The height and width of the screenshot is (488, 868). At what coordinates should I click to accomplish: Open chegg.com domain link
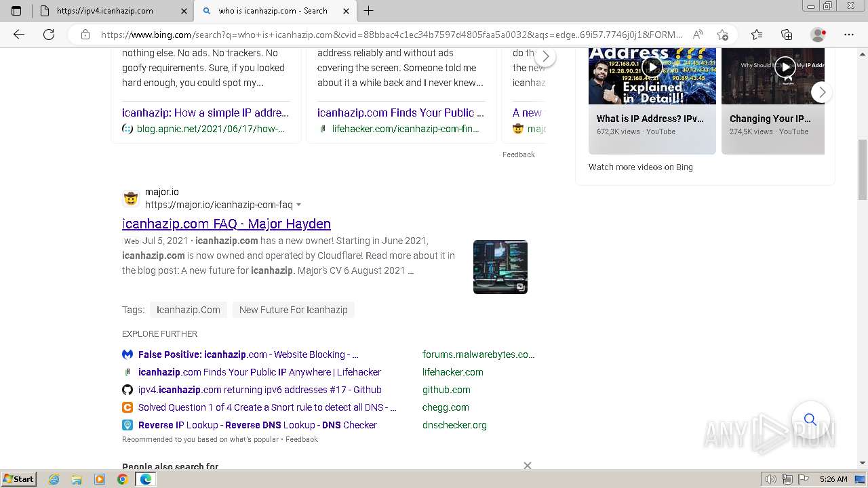point(446,407)
